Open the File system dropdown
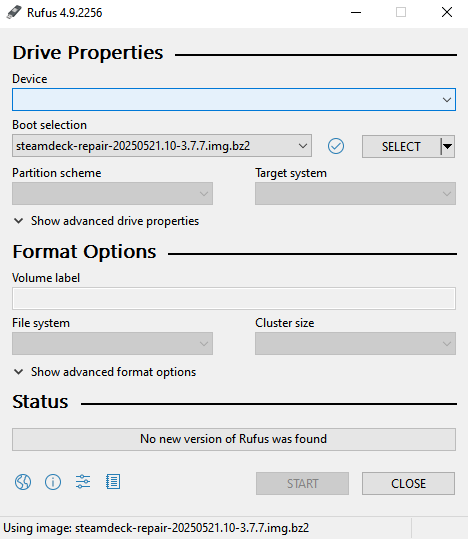Screen dimensions: 468x539 pos(112,343)
